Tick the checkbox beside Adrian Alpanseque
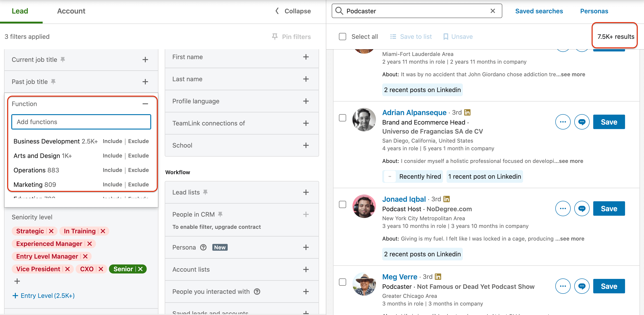644x315 pixels. coord(342,118)
